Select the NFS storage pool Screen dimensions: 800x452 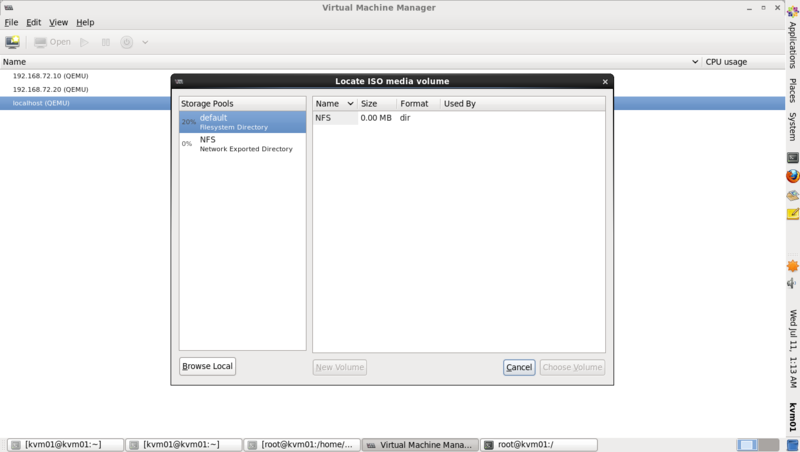pos(242,144)
